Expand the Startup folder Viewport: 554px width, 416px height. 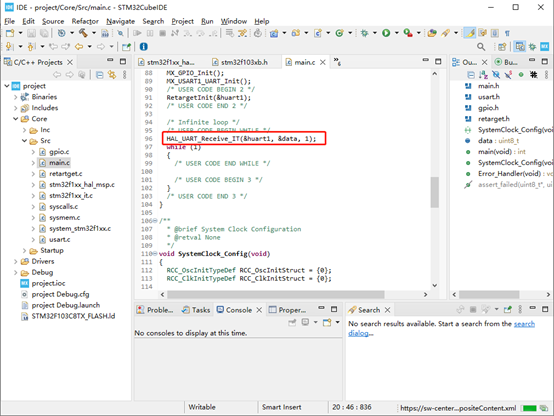coord(24,251)
